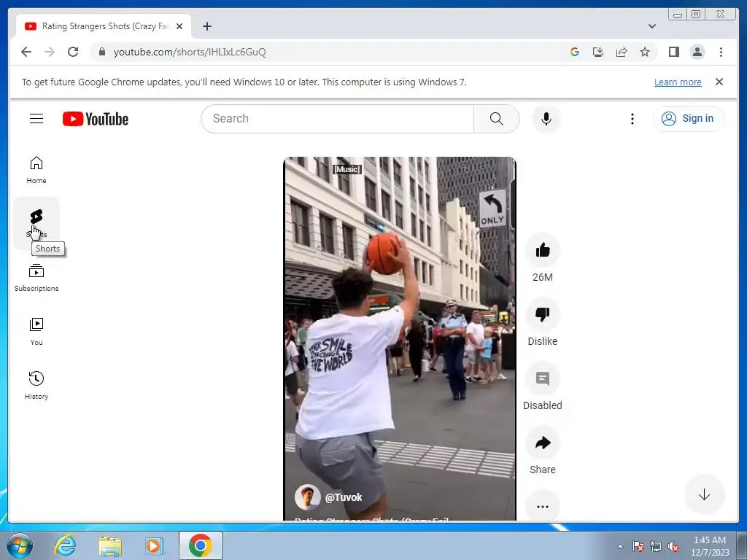Go to the next Short with down arrow
747x560 pixels.
704,495
